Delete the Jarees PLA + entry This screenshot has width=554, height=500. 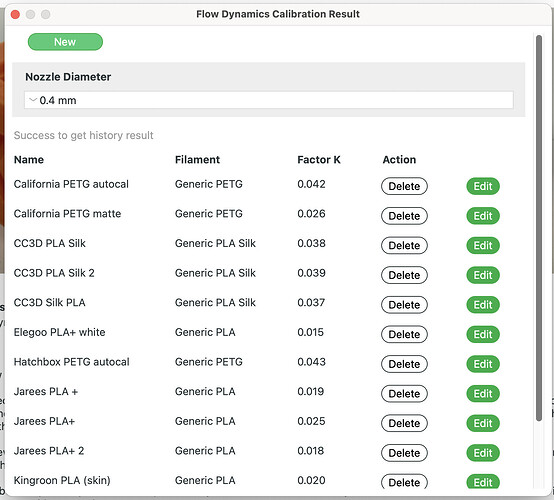(404, 394)
